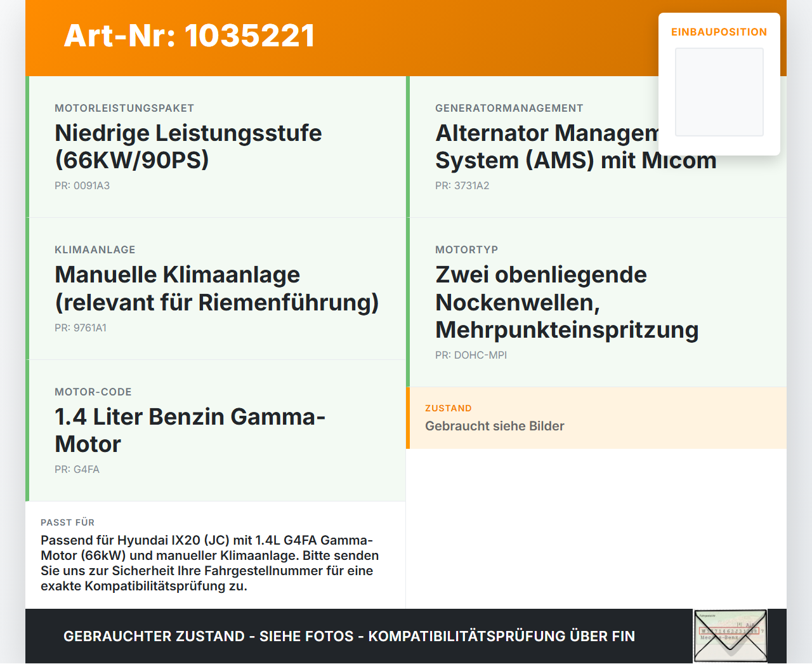The image size is (812, 664).
Task: Select the Niedrige Leistungsstufe (66KW/90PS) text
Action: click(188, 147)
